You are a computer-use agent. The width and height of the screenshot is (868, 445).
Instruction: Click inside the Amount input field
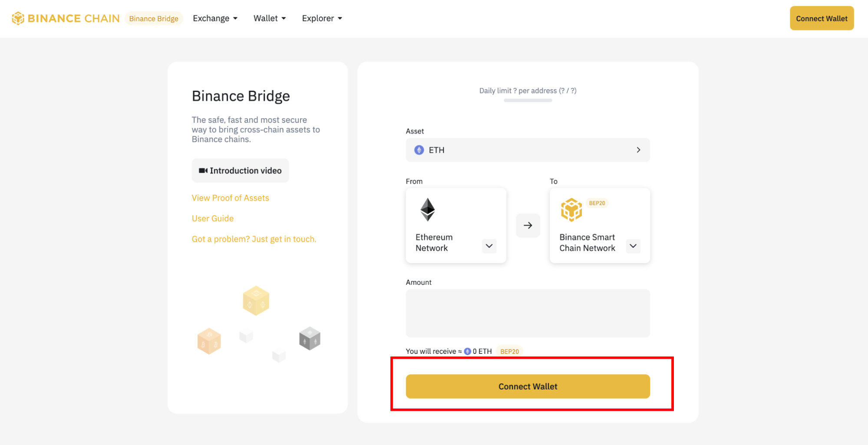(528, 313)
